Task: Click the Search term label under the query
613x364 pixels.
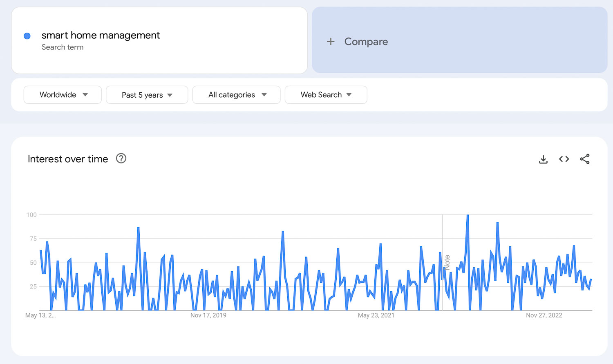Action: (x=63, y=47)
